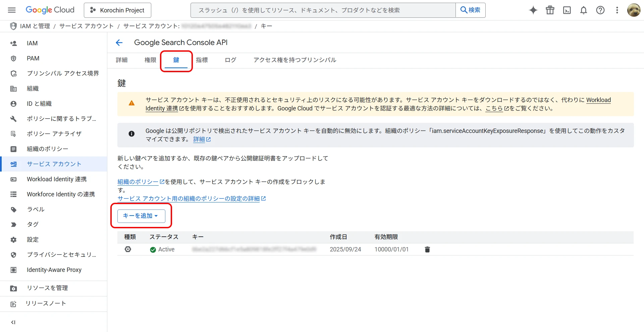The width and height of the screenshot is (644, 332).
Task: Click the gift free trial icon
Action: click(550, 10)
